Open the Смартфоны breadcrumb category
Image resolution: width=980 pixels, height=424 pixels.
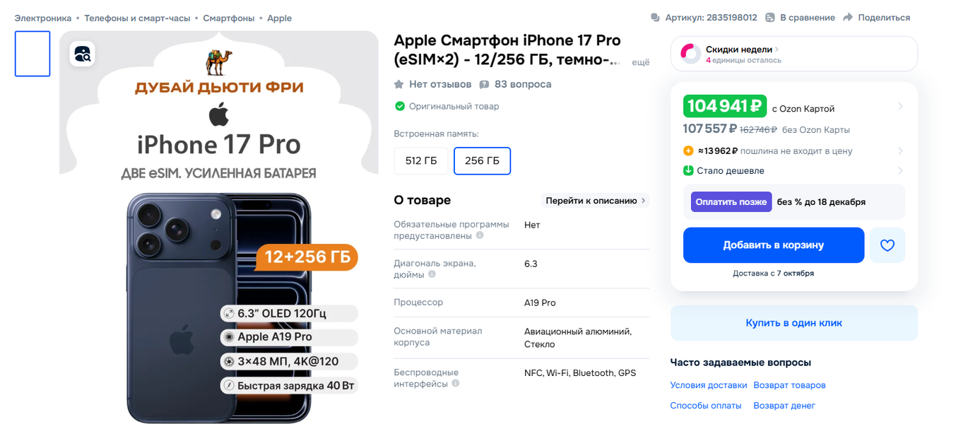tap(228, 18)
